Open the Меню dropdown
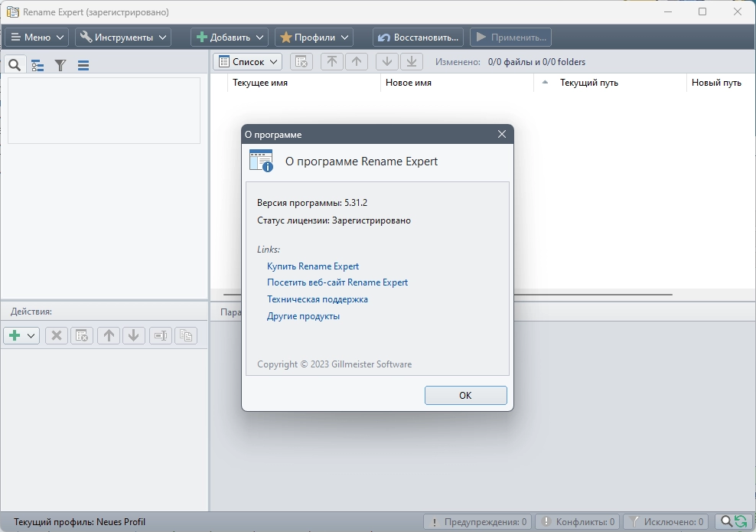 click(x=37, y=38)
